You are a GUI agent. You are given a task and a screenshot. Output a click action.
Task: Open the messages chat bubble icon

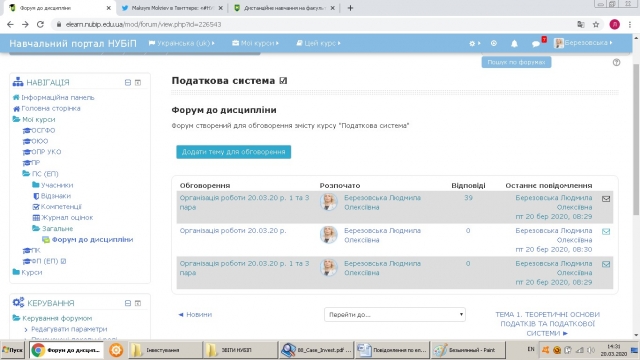536,44
